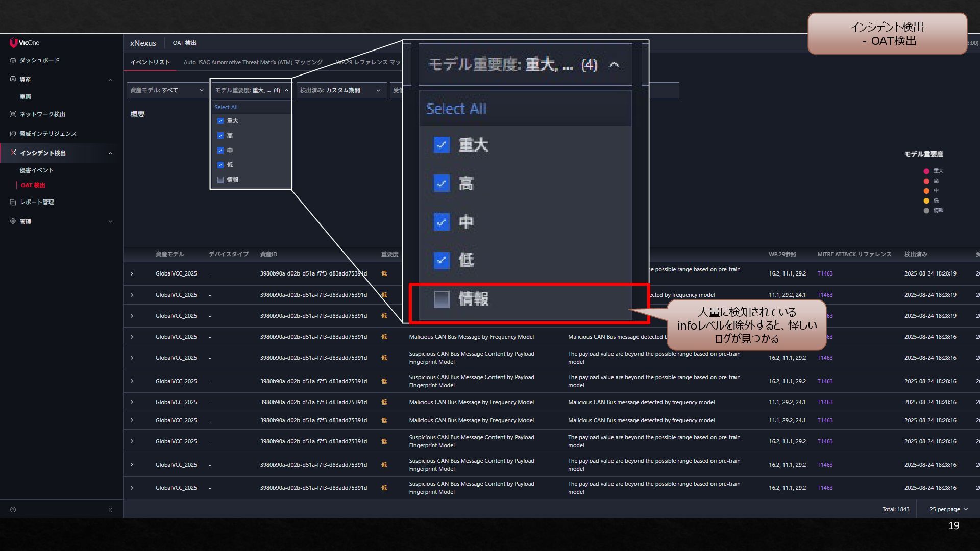
Task: Click the 管理 gear icon
Action: [x=13, y=221]
